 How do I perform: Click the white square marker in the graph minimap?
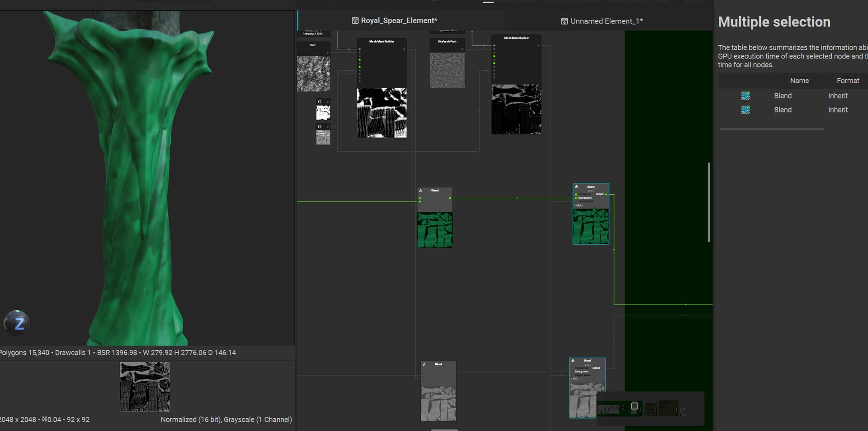pos(634,406)
